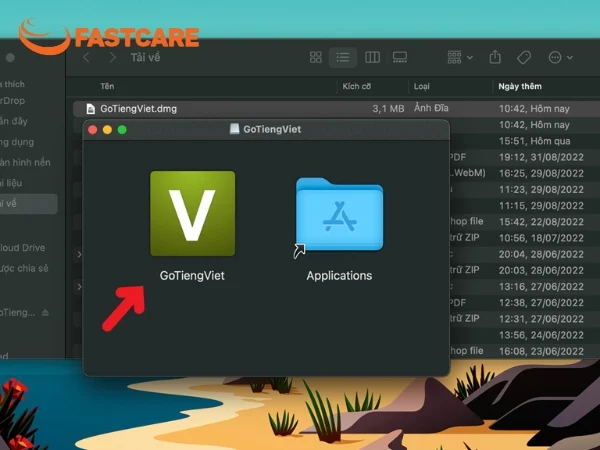Switch Finder to column view
600x450 pixels.
click(372, 57)
